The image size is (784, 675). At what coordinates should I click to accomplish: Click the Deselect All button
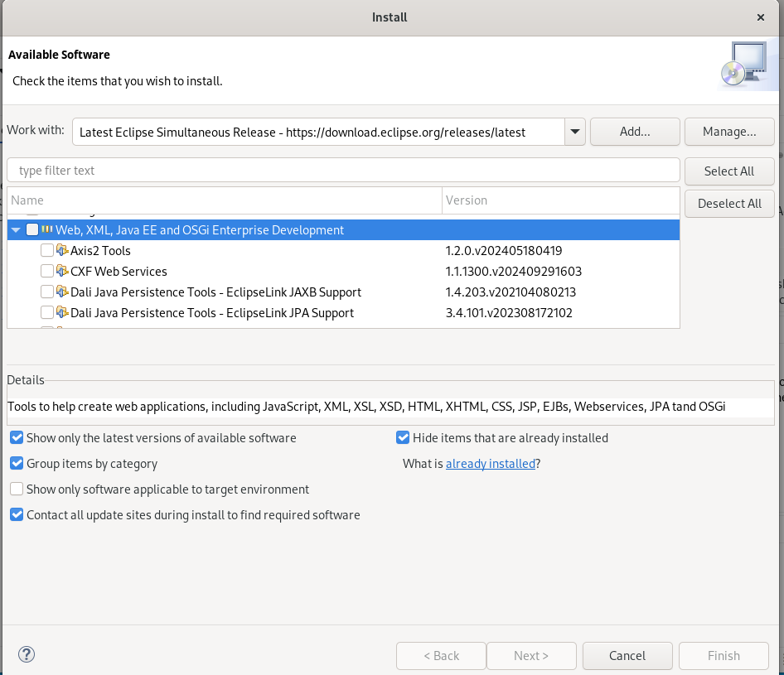point(729,204)
